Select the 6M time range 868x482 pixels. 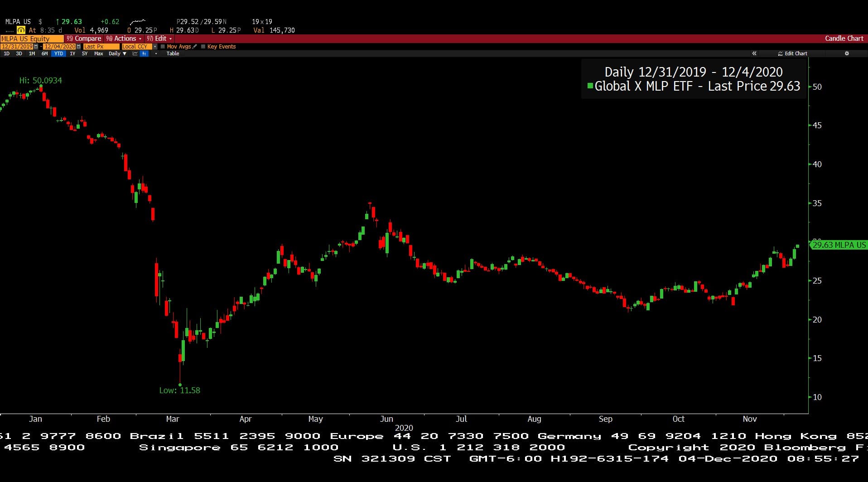(44, 53)
